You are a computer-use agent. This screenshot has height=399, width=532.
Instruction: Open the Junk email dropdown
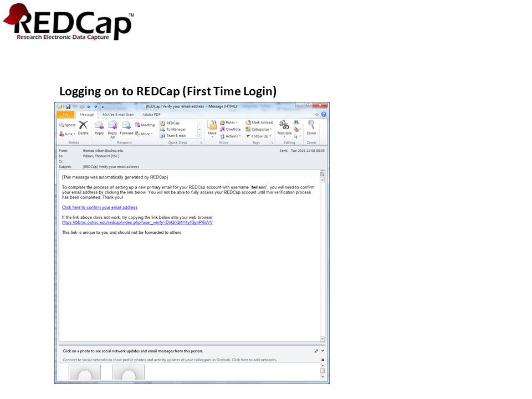(67, 134)
